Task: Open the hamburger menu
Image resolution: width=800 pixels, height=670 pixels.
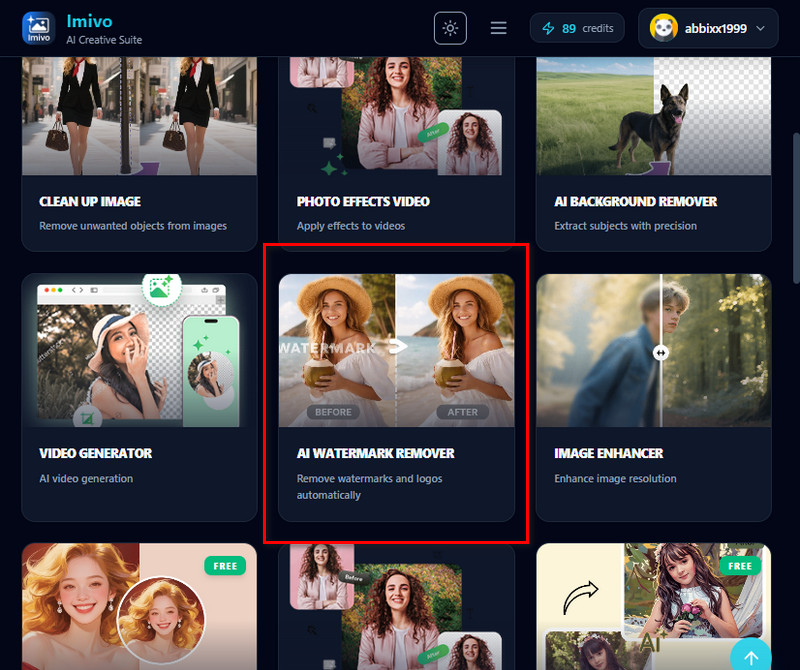Action: coord(498,28)
